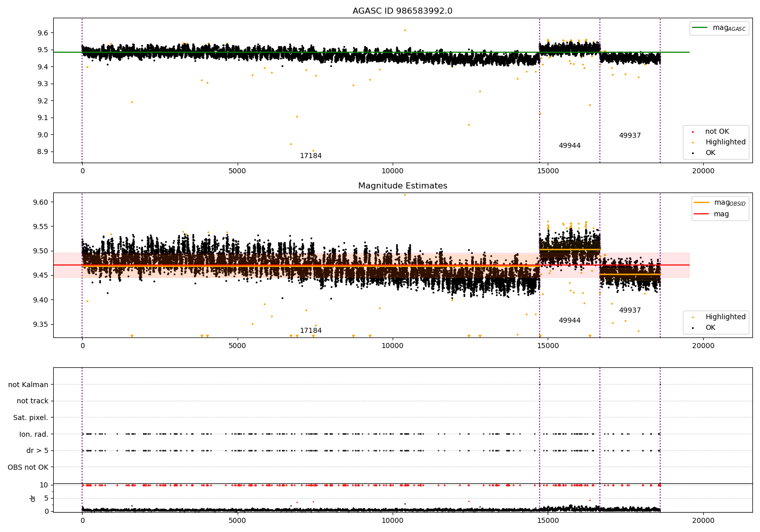Image resolution: width=760 pixels, height=532 pixels.
Task: Click obsid label 49944 in AGASC ID plot
Action: 569,146
